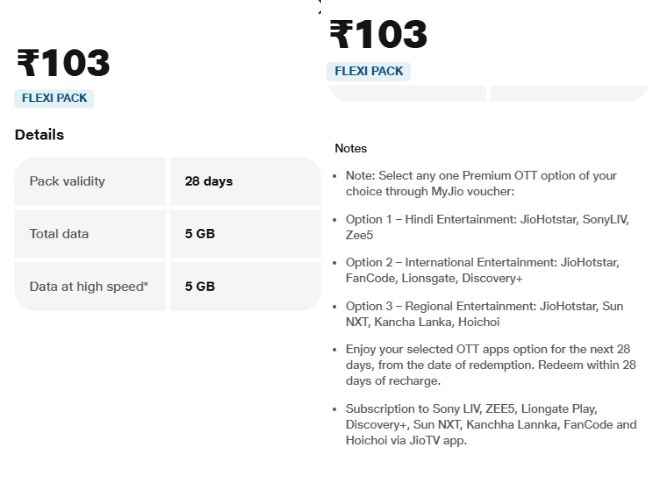This screenshot has height=480, width=650.
Task: Click the Premium OTT selection note
Action: [x=481, y=183]
